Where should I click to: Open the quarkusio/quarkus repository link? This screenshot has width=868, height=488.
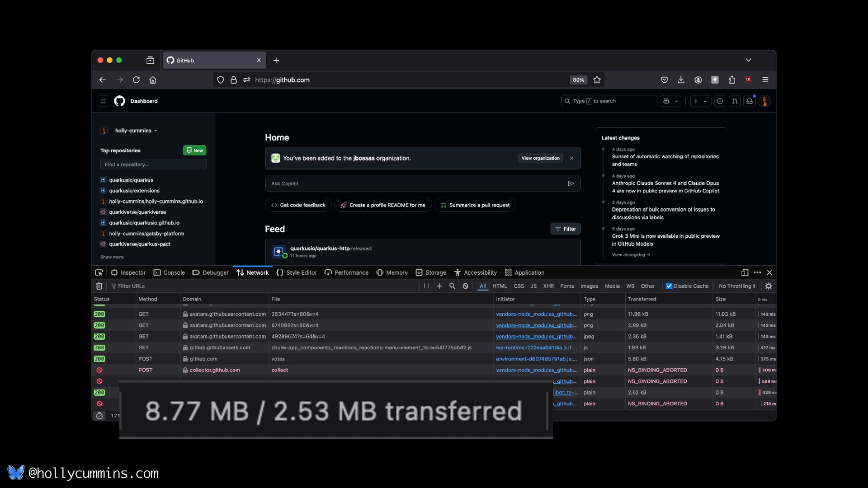pyautogui.click(x=131, y=180)
